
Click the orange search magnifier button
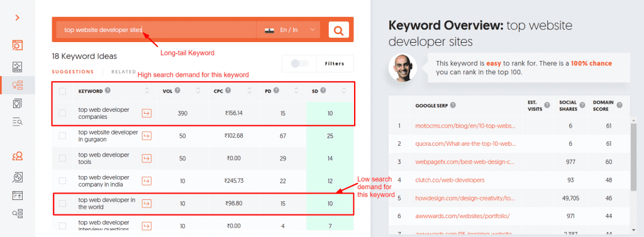click(x=338, y=30)
